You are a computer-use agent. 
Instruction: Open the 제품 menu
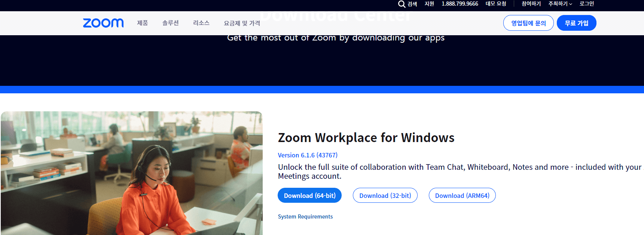click(143, 23)
